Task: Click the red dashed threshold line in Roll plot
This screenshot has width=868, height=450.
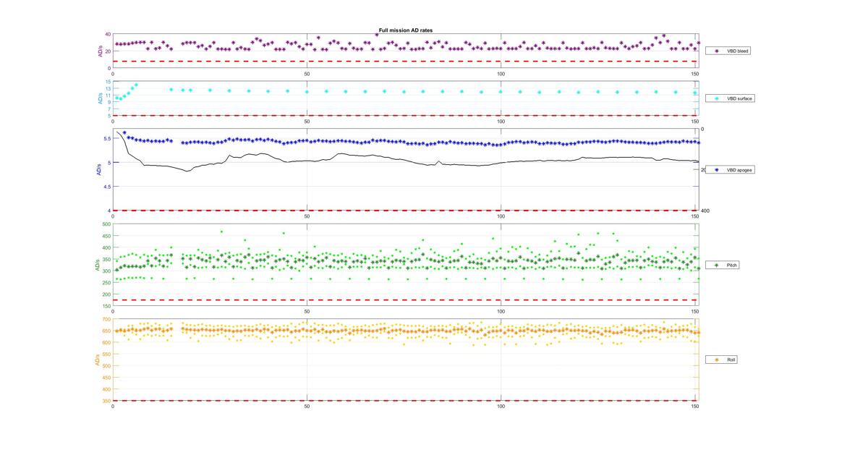Action: [x=405, y=401]
